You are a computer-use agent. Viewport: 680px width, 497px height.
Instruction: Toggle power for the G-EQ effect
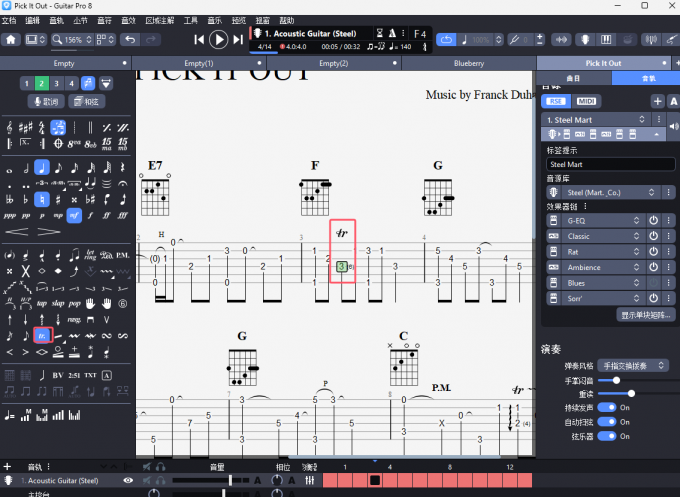tap(653, 220)
